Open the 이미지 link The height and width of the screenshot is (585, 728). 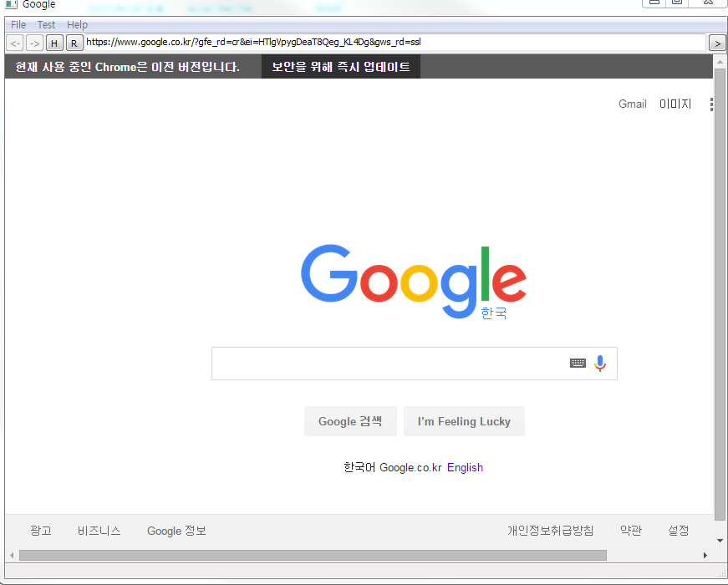coord(675,104)
